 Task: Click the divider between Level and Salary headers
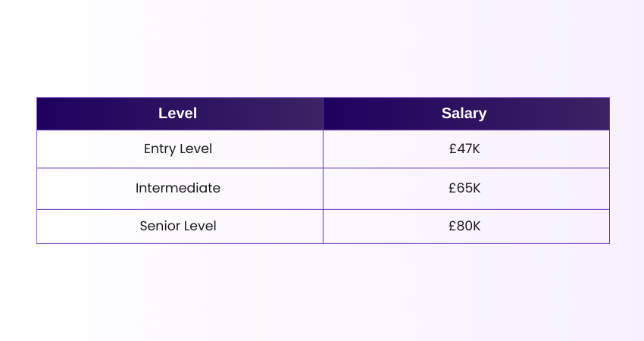pos(323,114)
